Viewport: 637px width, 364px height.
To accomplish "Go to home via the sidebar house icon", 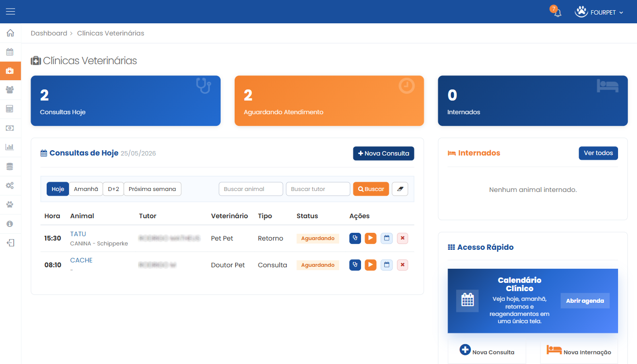I will pos(10,33).
